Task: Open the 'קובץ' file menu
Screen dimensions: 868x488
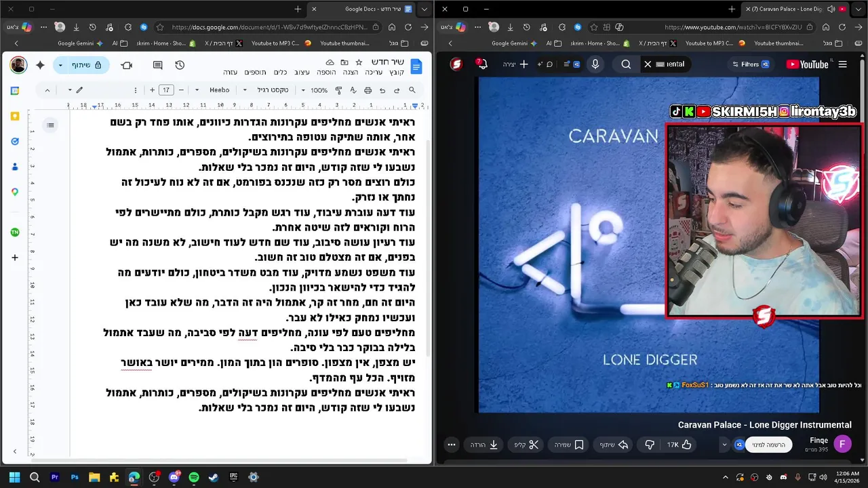Action: (x=396, y=73)
